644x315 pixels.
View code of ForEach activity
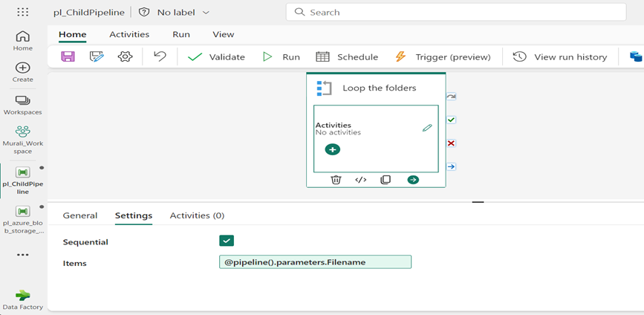tap(361, 180)
